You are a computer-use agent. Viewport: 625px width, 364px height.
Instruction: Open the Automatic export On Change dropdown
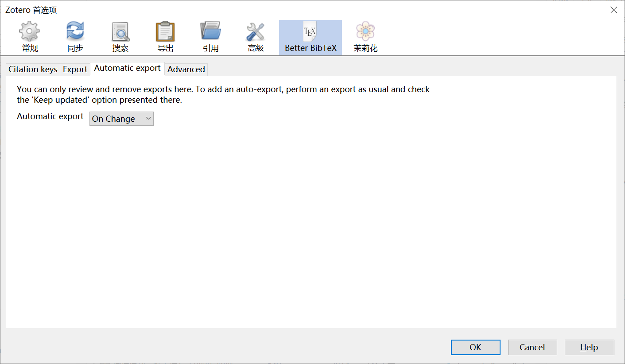coord(121,119)
